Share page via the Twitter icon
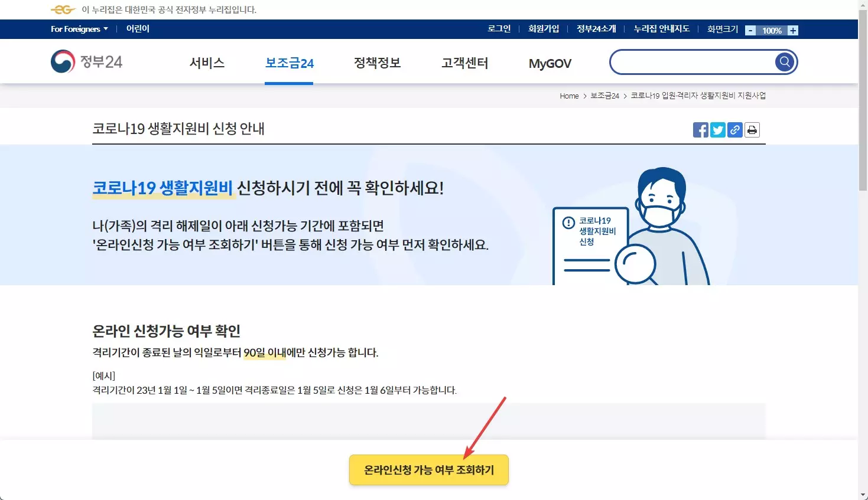868x500 pixels. pos(717,130)
